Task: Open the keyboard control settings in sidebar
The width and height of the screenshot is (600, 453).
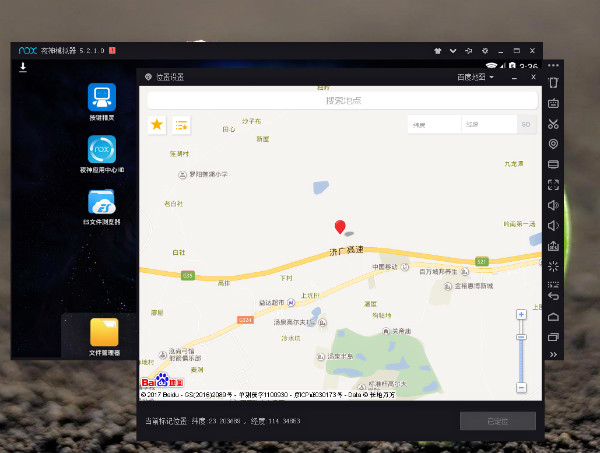Action: pos(553,103)
